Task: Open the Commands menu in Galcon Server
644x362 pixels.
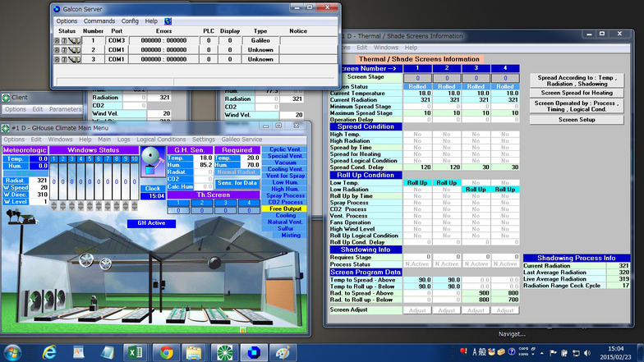Action: point(99,21)
